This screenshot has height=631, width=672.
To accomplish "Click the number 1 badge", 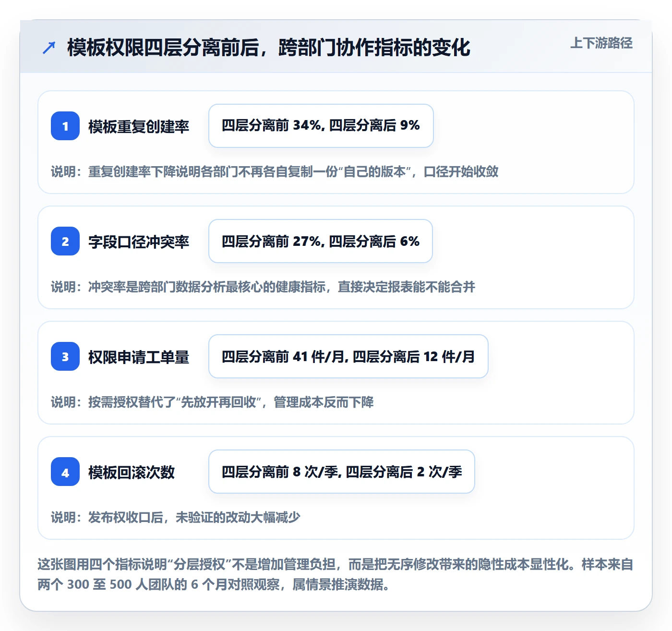I will click(x=65, y=126).
